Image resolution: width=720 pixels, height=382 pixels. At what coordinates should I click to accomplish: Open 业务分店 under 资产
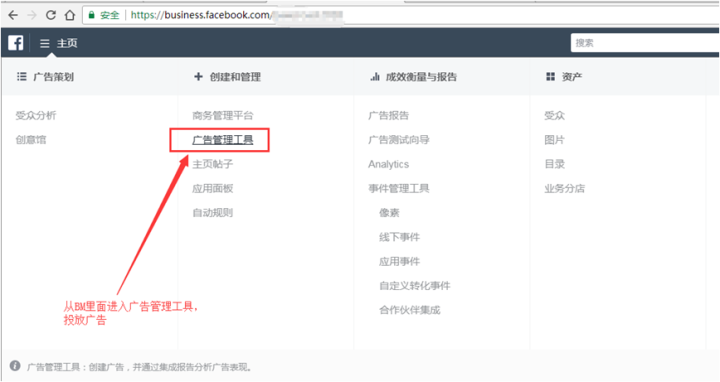click(x=564, y=188)
